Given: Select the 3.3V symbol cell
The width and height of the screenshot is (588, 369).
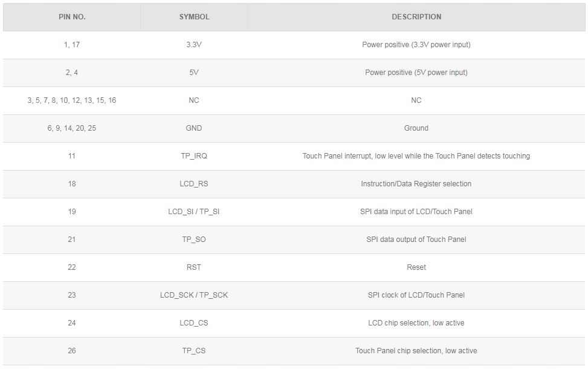Looking at the screenshot, I should [194, 45].
